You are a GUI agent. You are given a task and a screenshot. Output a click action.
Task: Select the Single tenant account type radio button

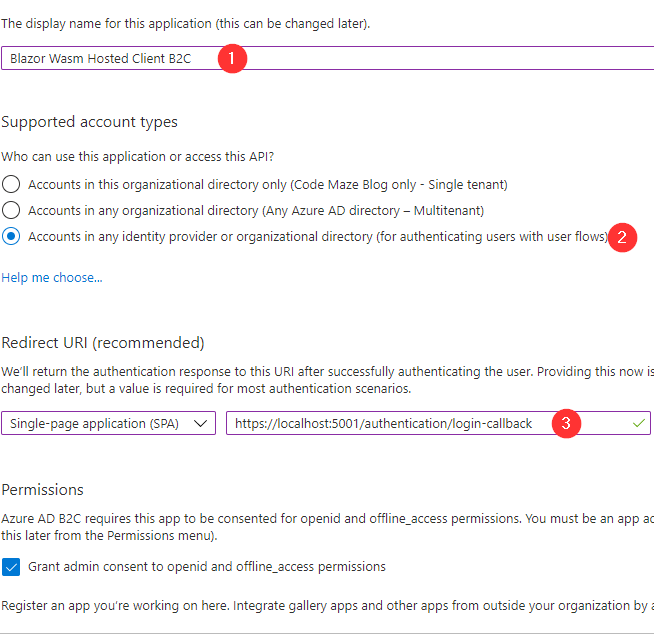(11, 185)
